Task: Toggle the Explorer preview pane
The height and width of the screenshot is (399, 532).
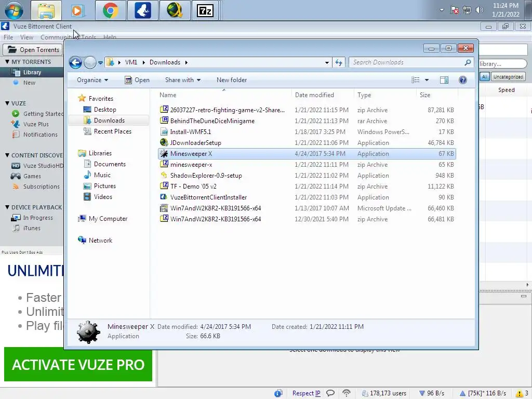Action: [444, 80]
